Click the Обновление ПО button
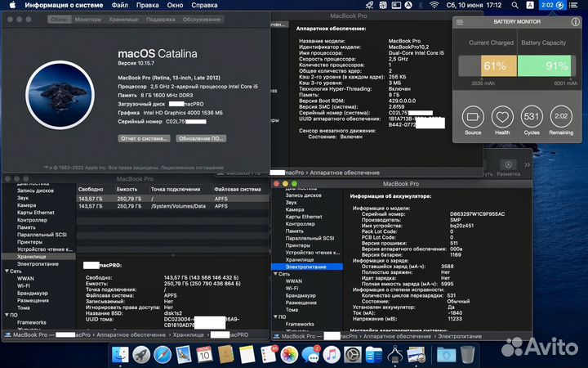The height and width of the screenshot is (368, 588). pos(201,138)
